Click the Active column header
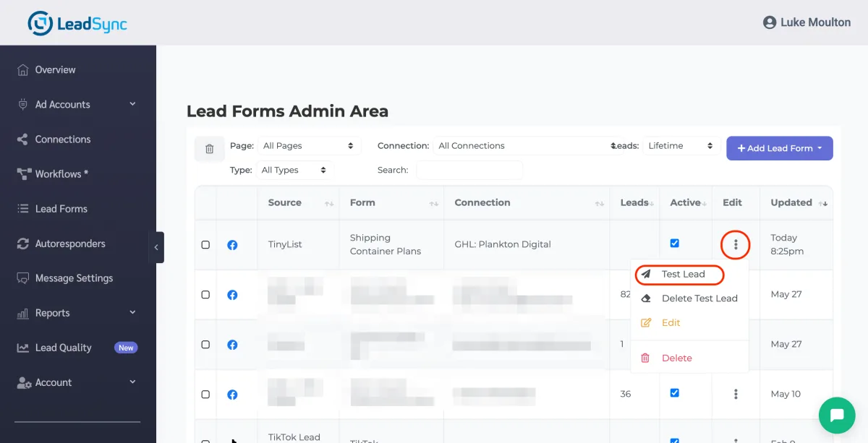This screenshot has height=443, width=868. [685, 203]
